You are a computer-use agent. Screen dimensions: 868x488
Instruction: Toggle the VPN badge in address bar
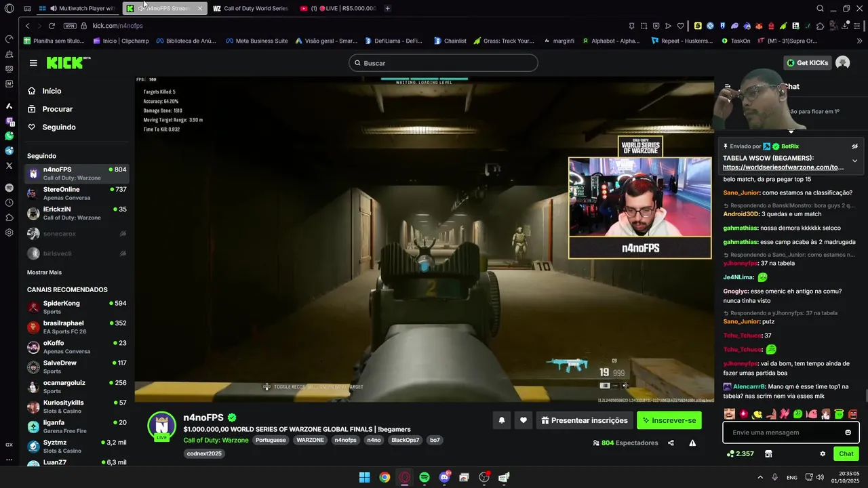click(x=70, y=26)
